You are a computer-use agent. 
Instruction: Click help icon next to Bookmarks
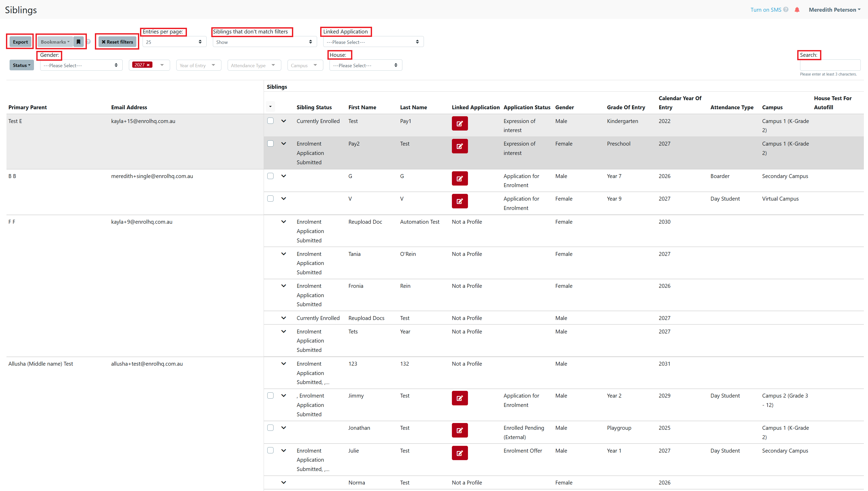88,42
